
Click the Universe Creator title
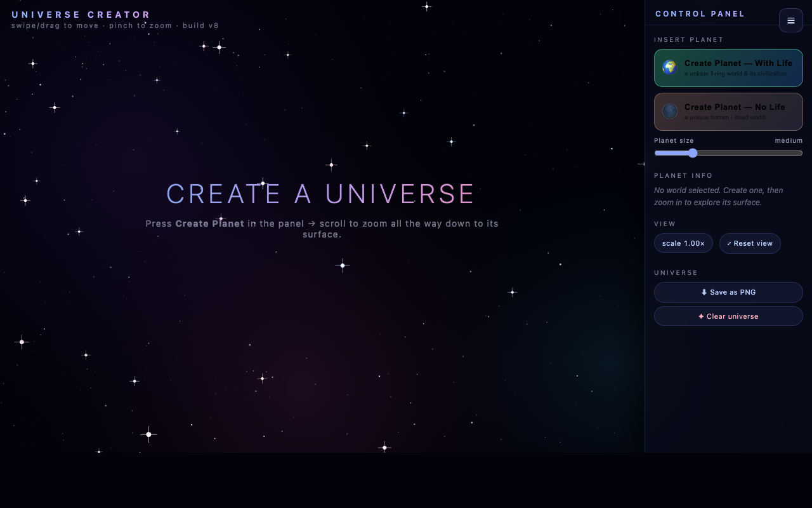click(81, 15)
